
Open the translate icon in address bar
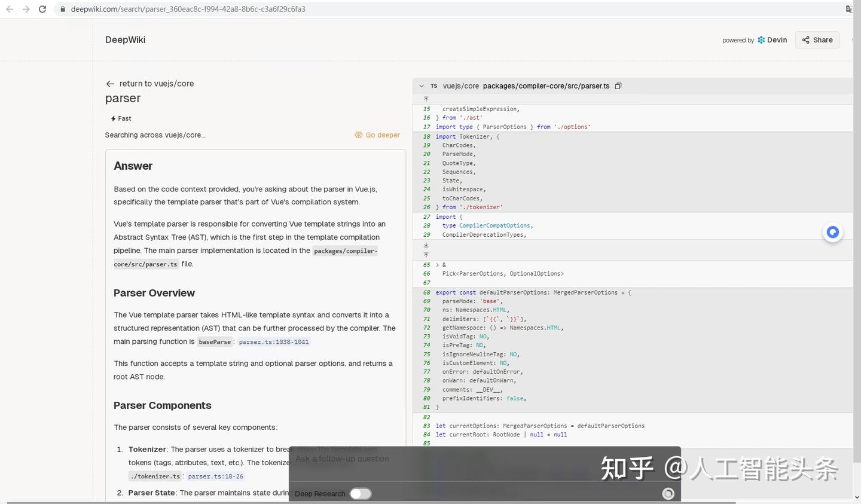coord(849,9)
